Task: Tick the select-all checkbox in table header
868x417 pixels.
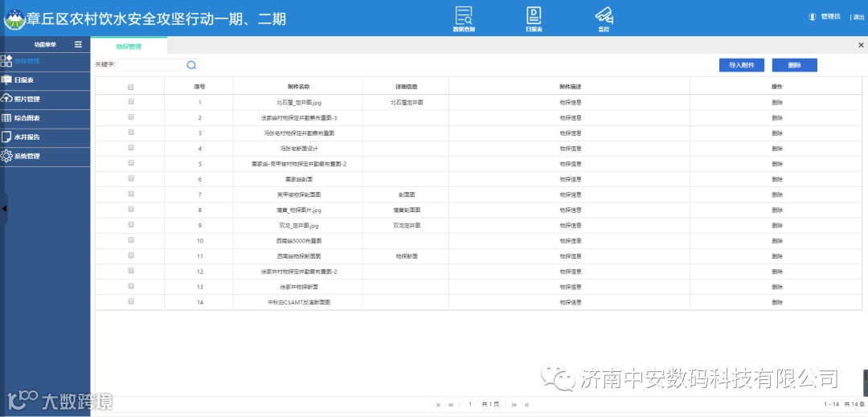Action: 131,87
